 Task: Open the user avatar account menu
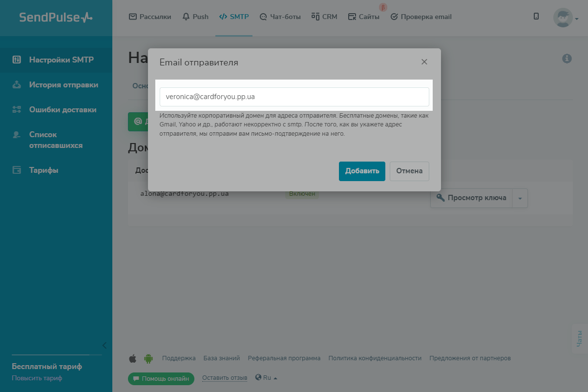point(566,18)
